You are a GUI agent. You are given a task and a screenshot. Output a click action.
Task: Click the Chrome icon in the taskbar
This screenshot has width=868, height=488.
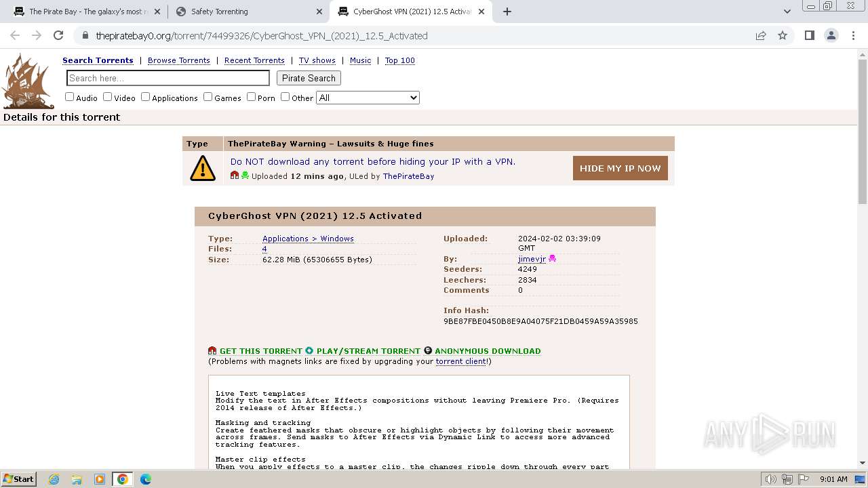coord(123,479)
